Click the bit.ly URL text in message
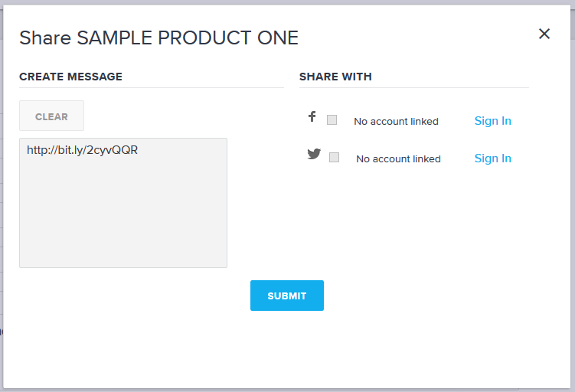 pyautogui.click(x=82, y=150)
